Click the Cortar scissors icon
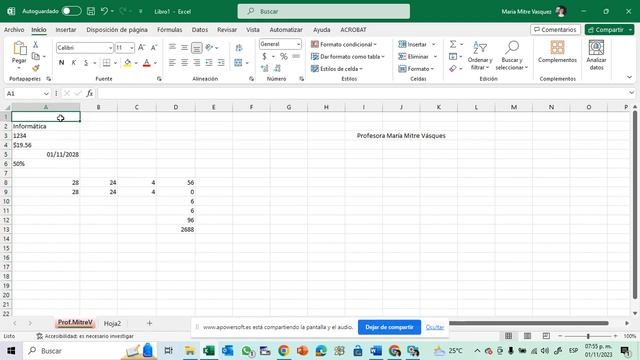Viewport: 640px width, 360px height. click(x=36, y=45)
